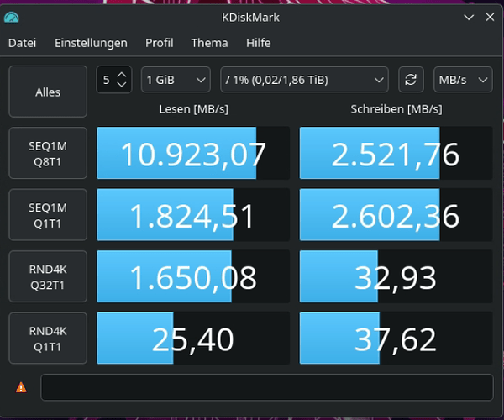Open the 1 GiB file size dropdown
Screen dimensions: 504x420
pos(176,79)
